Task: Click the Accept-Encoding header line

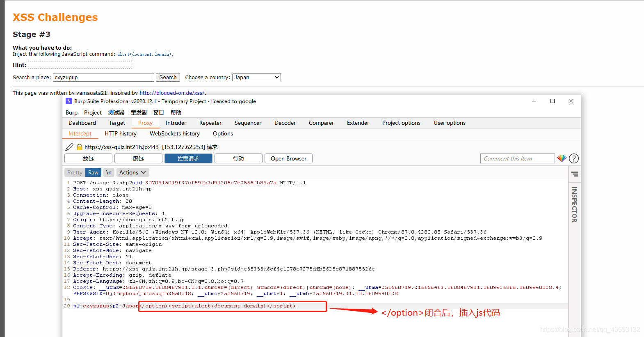Action: tap(122, 275)
